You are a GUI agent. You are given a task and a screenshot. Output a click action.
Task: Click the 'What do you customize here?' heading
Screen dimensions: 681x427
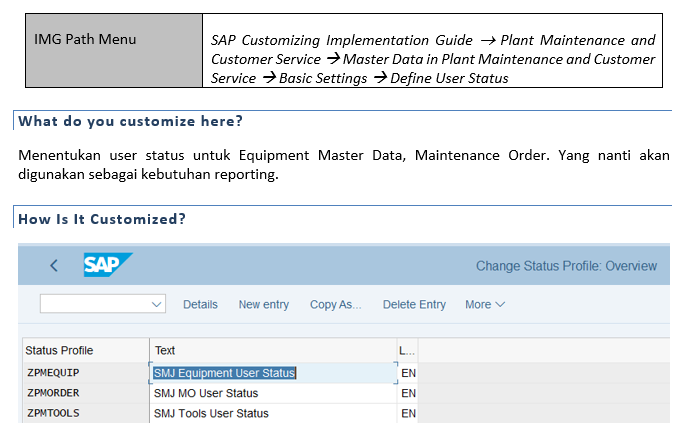130,121
